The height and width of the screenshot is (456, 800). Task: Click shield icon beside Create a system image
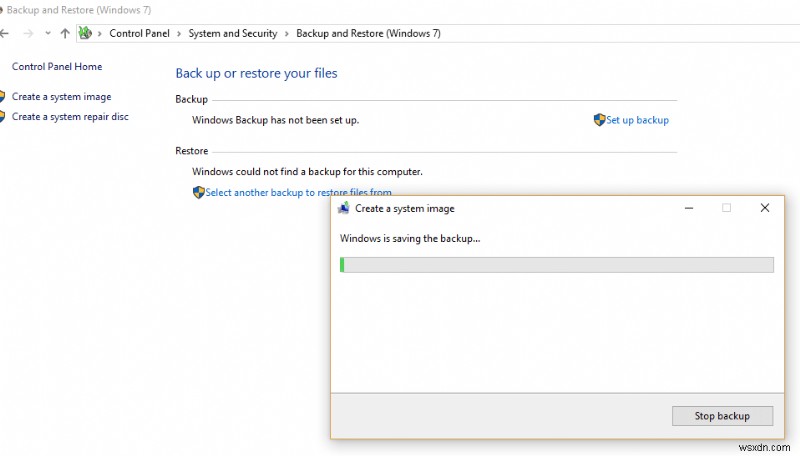coord(3,97)
